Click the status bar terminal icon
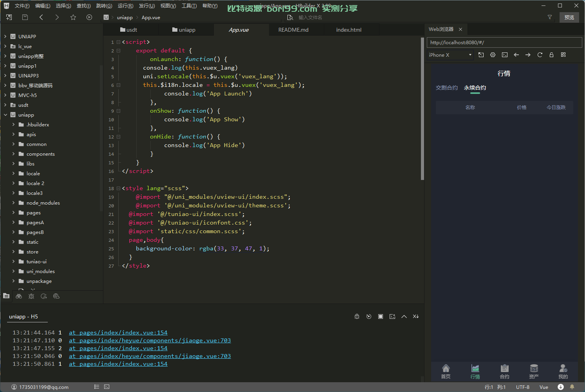585x392 pixels. [107, 387]
